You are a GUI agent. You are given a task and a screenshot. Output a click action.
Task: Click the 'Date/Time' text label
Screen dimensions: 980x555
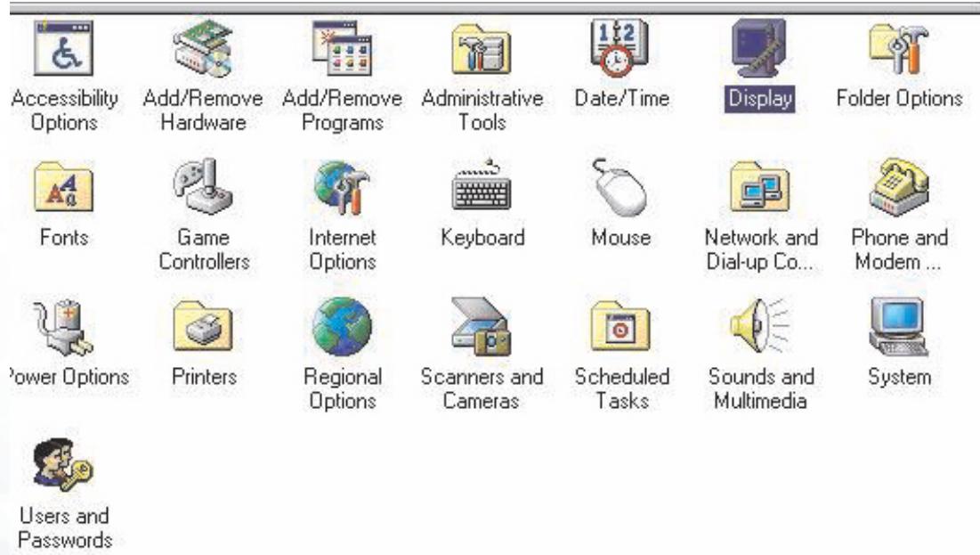pyautogui.click(x=622, y=98)
